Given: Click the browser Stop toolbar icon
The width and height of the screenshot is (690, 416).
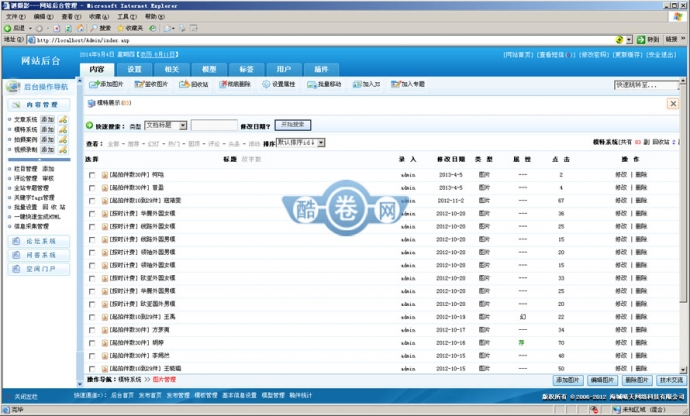Looking at the screenshot, I should click(57, 28).
